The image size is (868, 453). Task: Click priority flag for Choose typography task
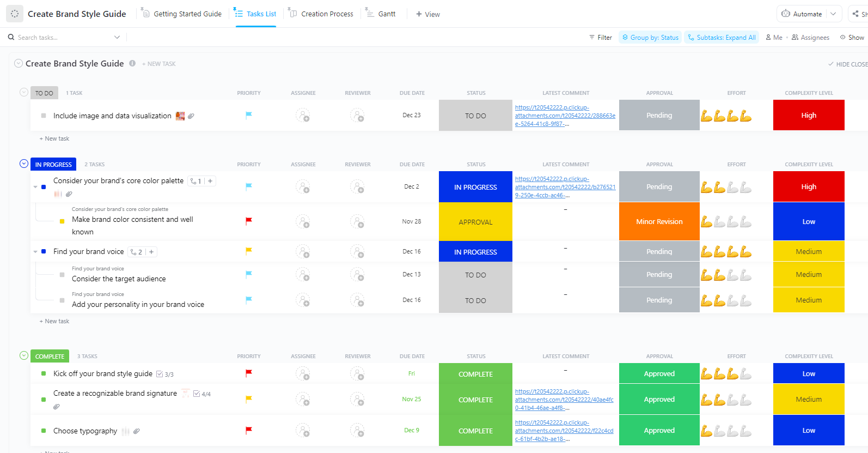[249, 430]
